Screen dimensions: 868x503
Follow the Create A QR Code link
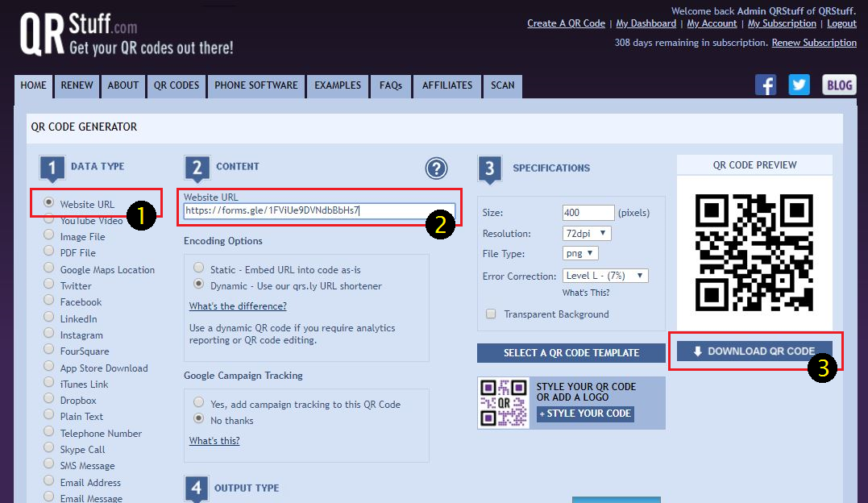tap(566, 23)
